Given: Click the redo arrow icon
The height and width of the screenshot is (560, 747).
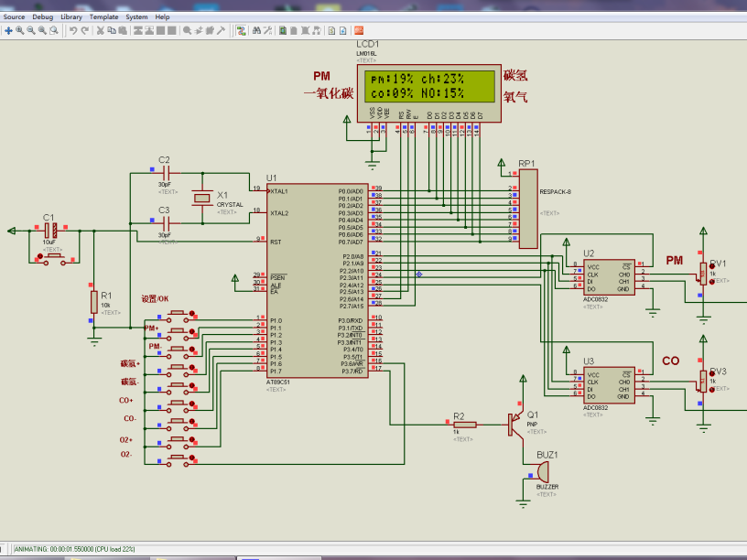Looking at the screenshot, I should (85, 30).
